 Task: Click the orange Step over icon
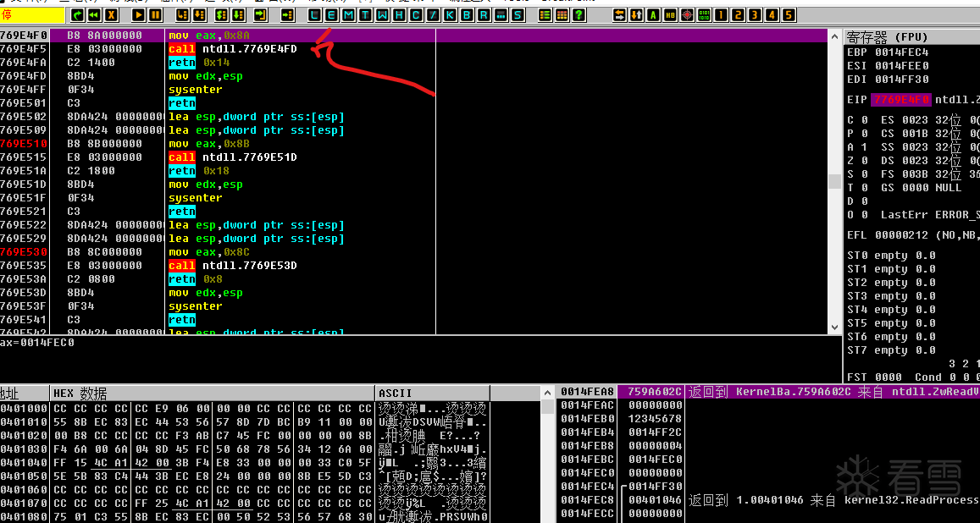[199, 14]
